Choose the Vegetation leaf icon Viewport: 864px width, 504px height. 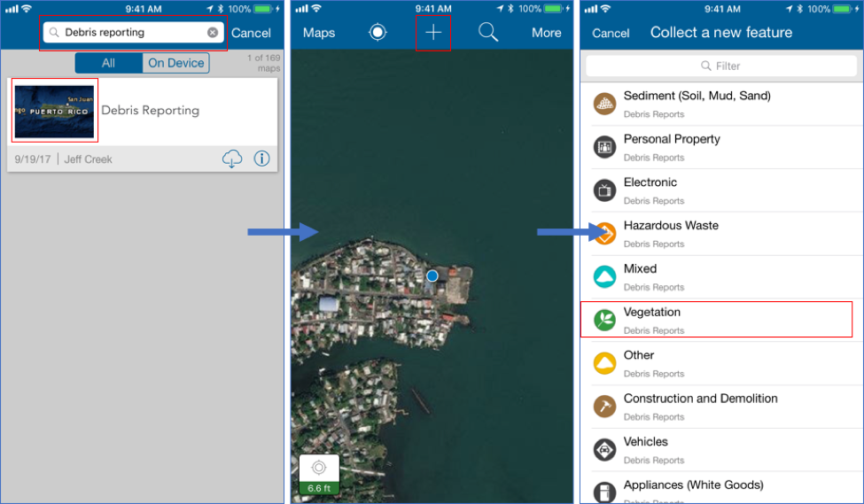604,320
